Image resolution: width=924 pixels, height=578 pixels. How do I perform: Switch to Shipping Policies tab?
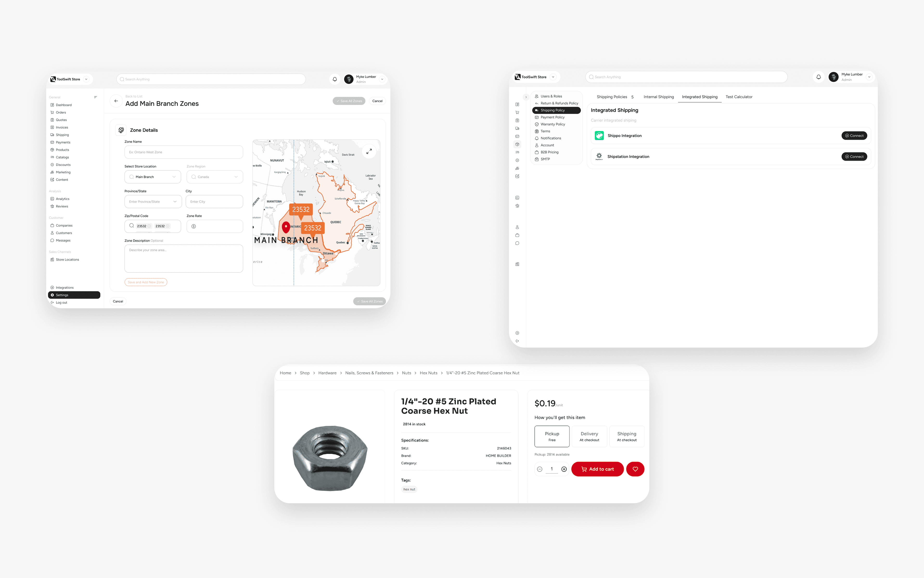pos(615,97)
